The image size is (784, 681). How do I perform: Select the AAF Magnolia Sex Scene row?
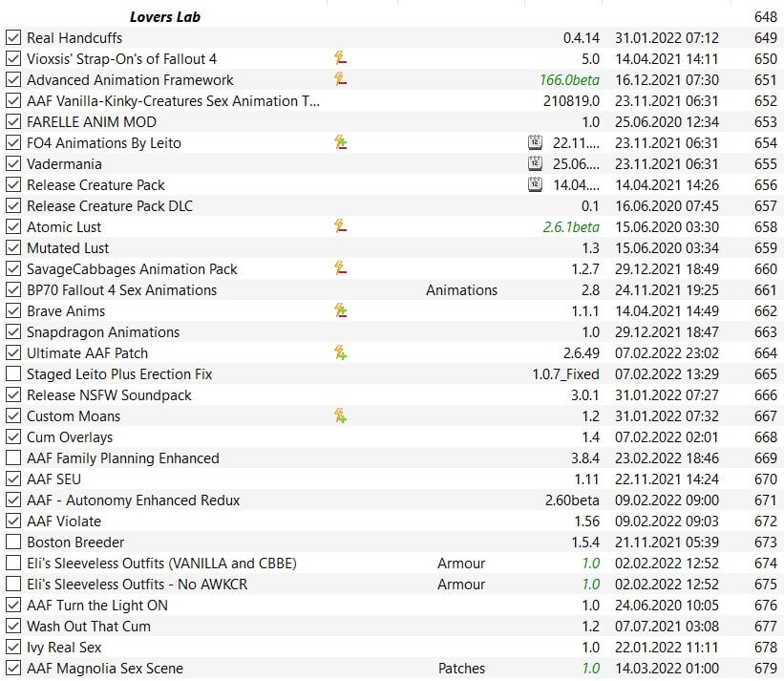(392, 668)
